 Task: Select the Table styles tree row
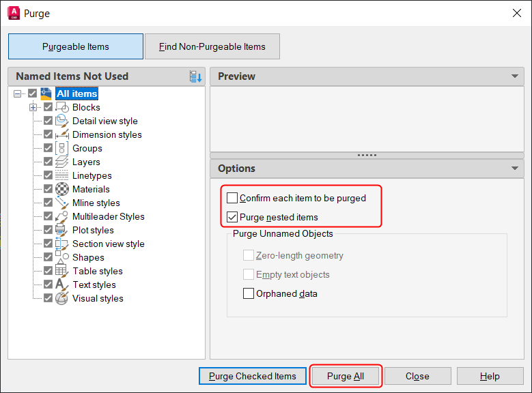[98, 271]
